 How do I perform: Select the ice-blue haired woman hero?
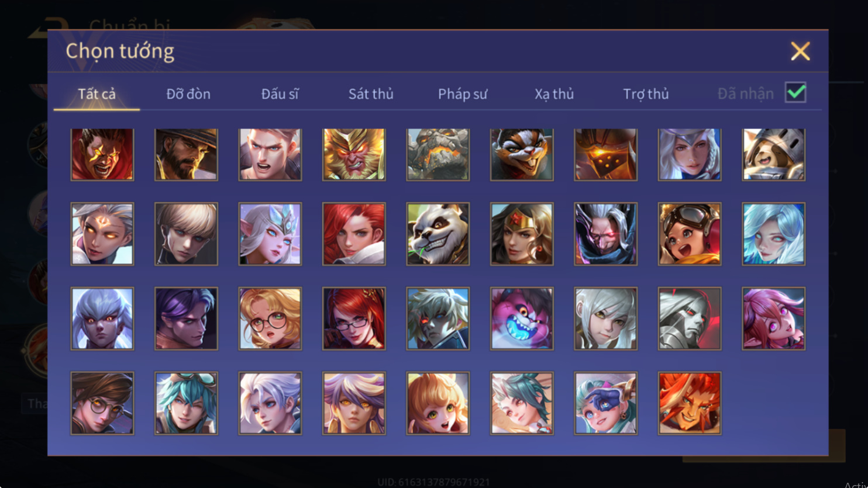[774, 234]
